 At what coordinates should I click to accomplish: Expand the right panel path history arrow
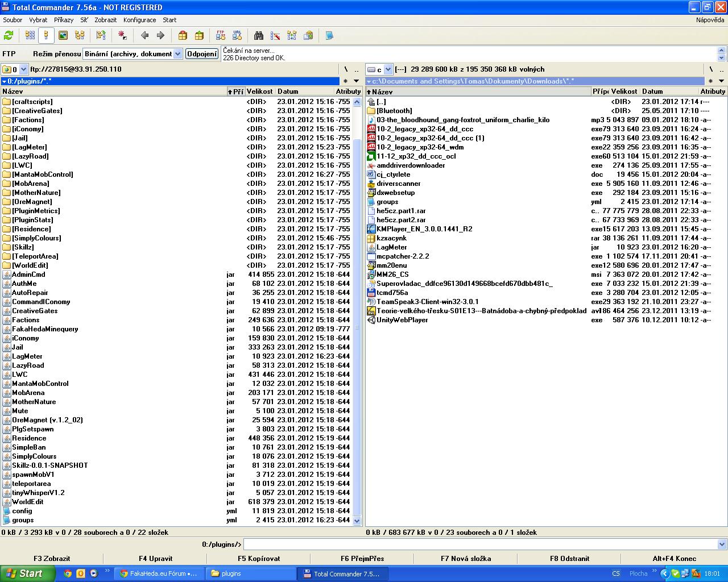tap(722, 81)
